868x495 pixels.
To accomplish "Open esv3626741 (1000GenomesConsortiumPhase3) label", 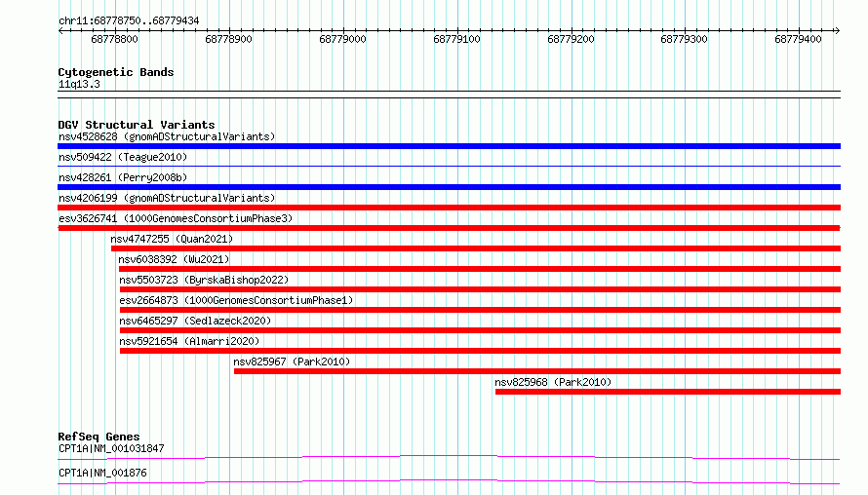I will pyautogui.click(x=176, y=218).
